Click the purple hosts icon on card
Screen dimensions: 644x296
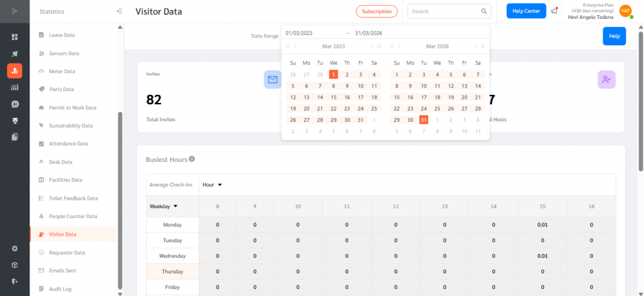(606, 79)
